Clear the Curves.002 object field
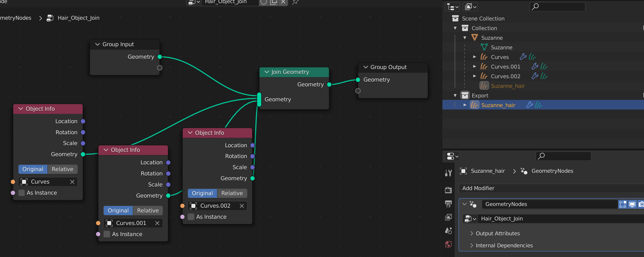The width and height of the screenshot is (644, 257). (242, 206)
